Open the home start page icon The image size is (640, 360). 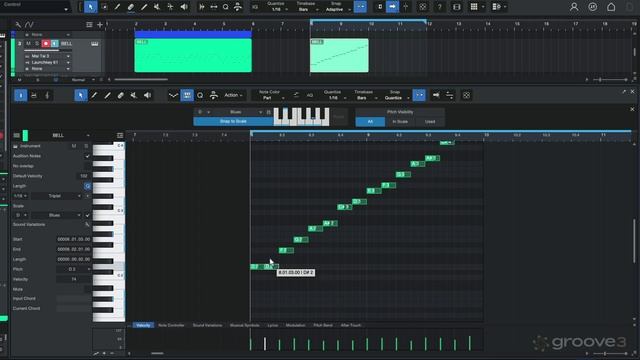pyautogui.click(x=611, y=7)
